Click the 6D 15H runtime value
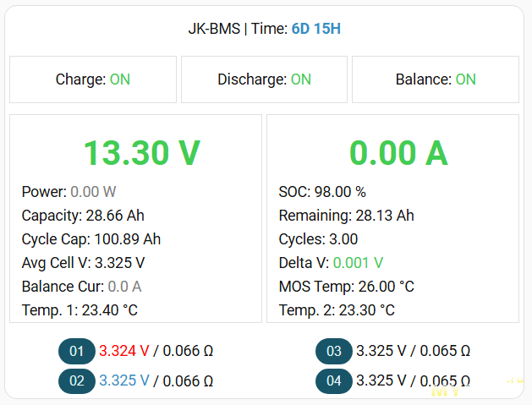 (316, 29)
